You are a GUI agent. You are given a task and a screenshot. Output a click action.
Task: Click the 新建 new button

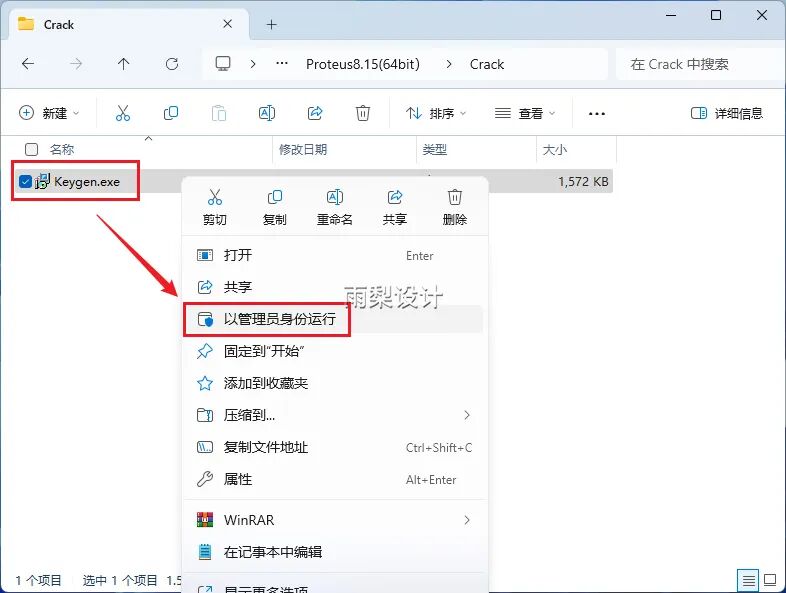(x=49, y=113)
